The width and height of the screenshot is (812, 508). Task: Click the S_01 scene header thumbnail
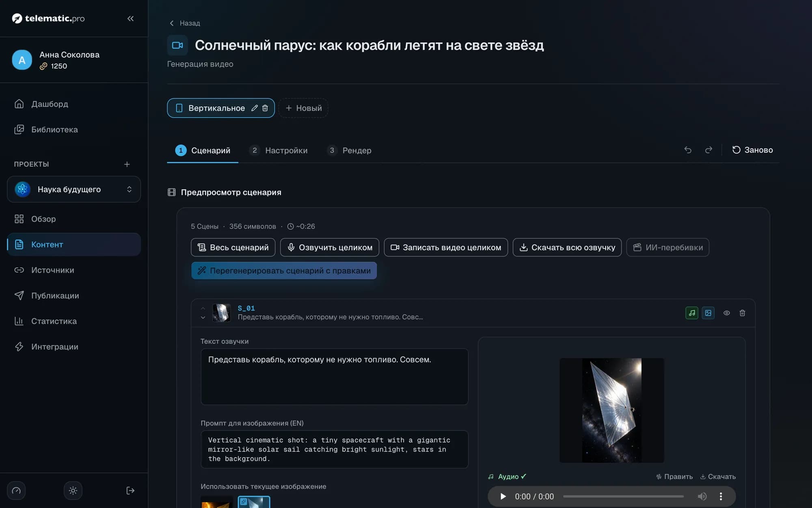coord(221,313)
